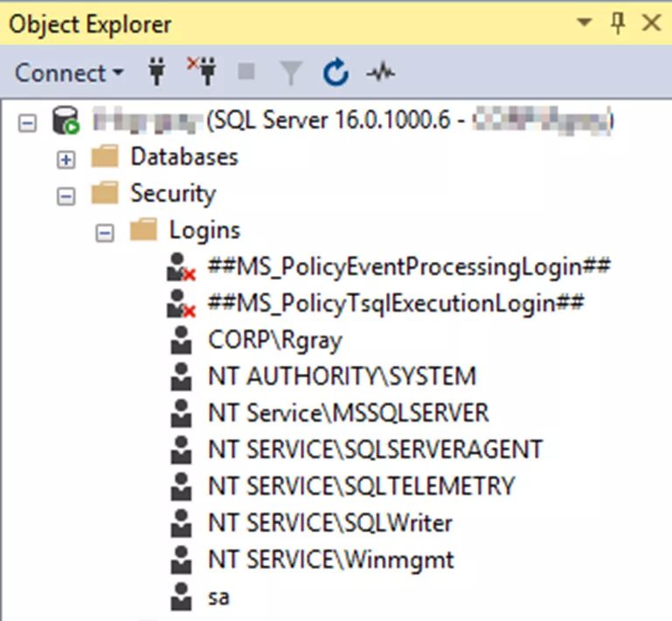Select ##MS_PolicyEventProcessingLogin## login

coord(409,266)
